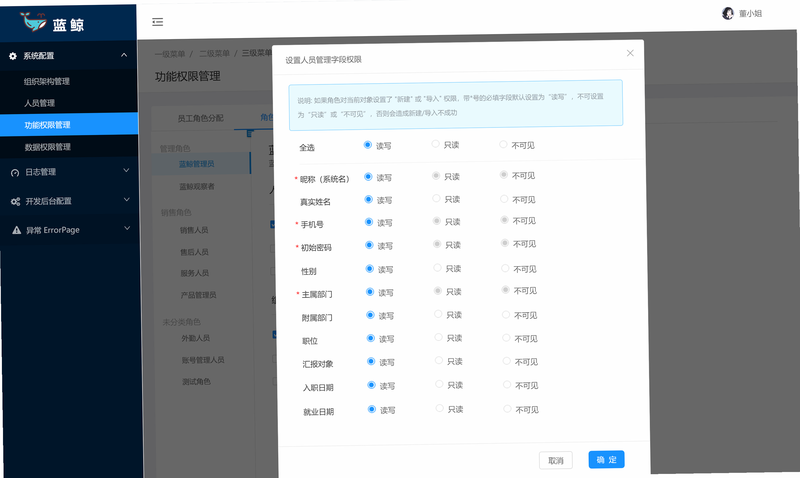Click the 开发后台配置 gears icon
The image size is (800, 478).
(15, 202)
